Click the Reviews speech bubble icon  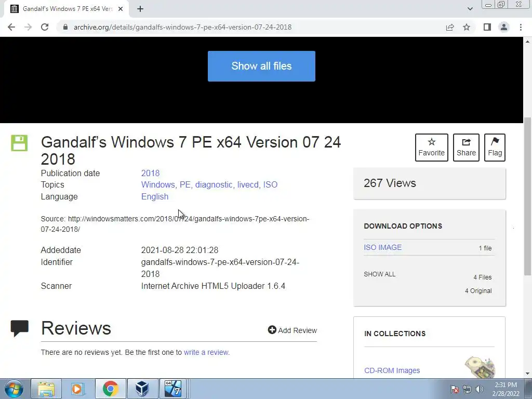pyautogui.click(x=20, y=328)
